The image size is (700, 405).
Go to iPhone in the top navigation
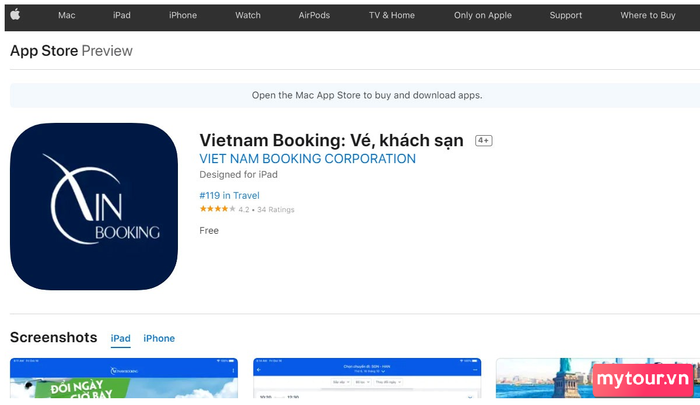coord(183,15)
